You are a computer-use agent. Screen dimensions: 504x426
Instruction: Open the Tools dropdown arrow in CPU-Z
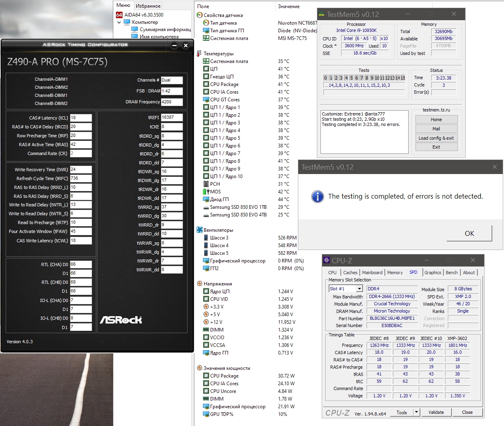(x=416, y=412)
